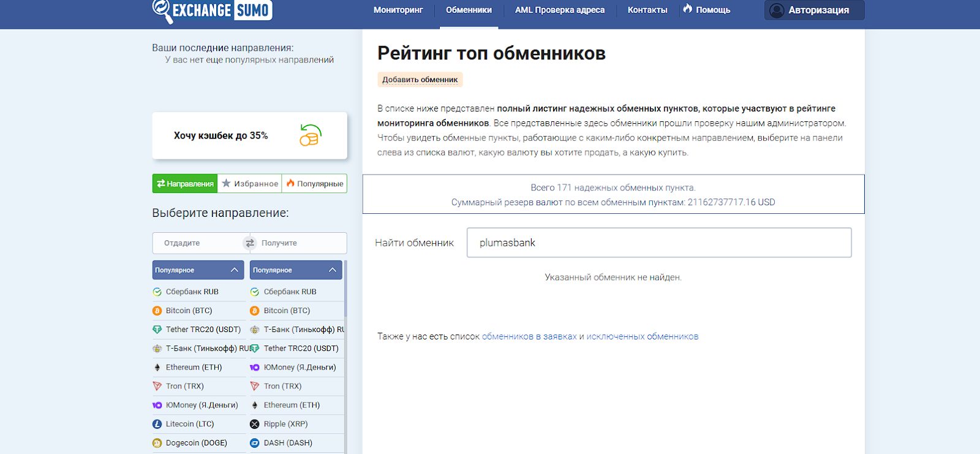Screen dimensions: 980x454
Task: Follow the исключенных обменников link
Action: 642,336
